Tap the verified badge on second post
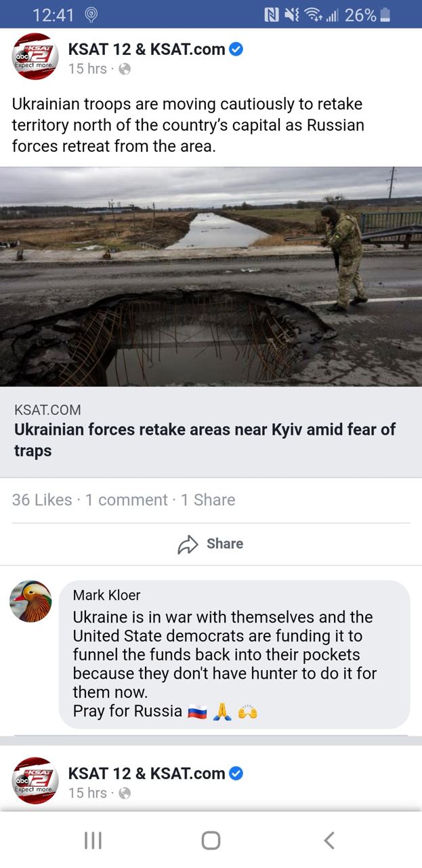The image size is (422, 868). tap(236, 773)
